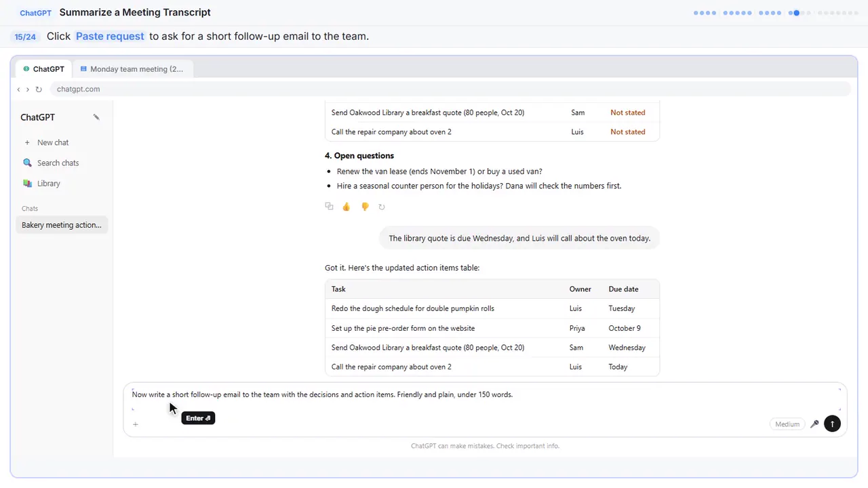Click the chatgpt.com address bar
This screenshot has width=868, height=488.
click(451, 89)
